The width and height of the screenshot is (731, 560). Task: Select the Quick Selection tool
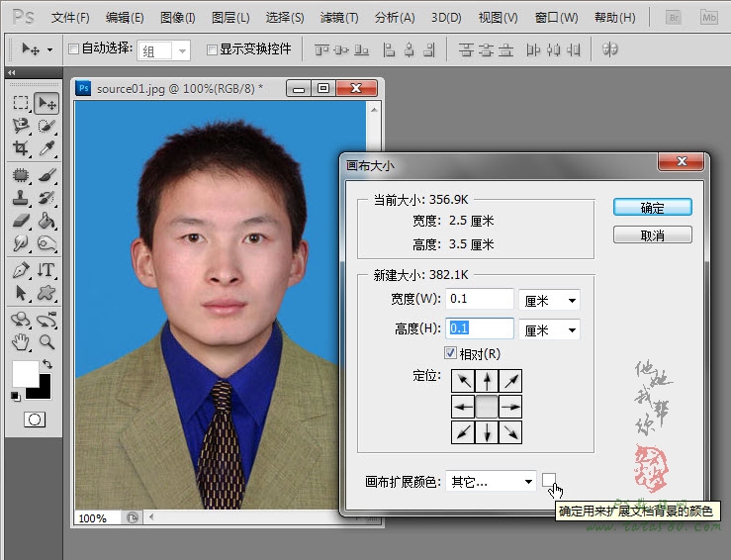pos(46,126)
